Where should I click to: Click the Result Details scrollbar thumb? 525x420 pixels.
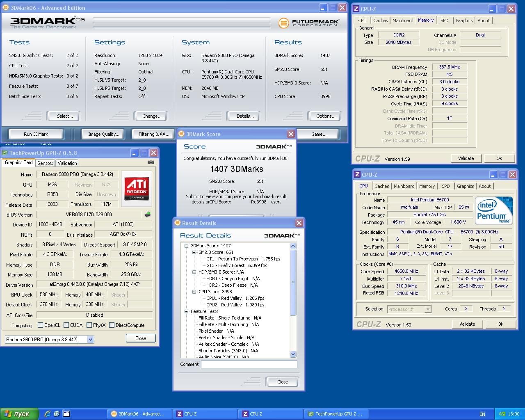(x=293, y=283)
